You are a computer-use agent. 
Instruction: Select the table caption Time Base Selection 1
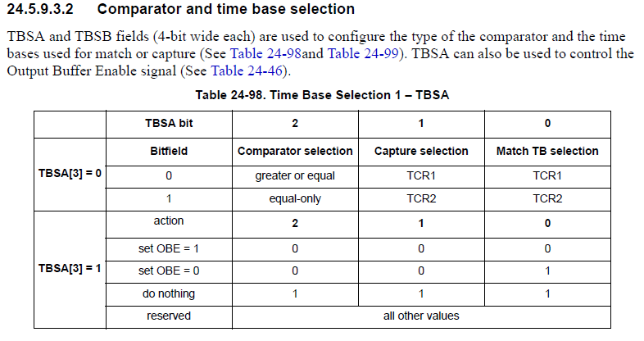coord(322,95)
